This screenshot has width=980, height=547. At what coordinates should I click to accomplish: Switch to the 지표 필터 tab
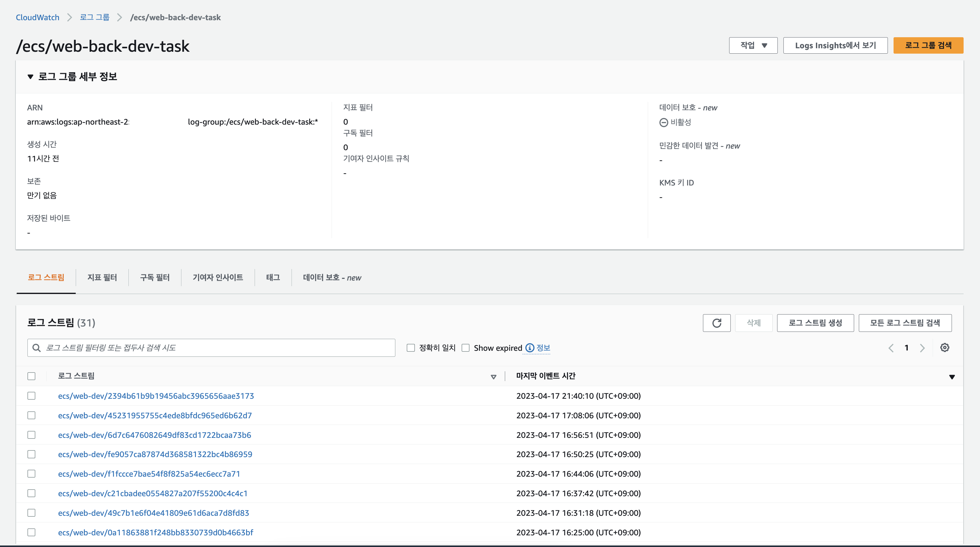click(x=102, y=278)
